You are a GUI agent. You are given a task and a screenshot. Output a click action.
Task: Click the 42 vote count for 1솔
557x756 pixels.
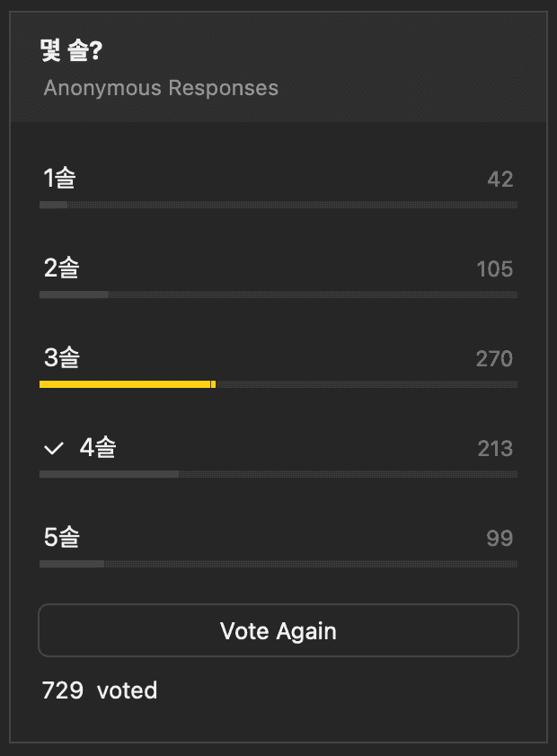click(x=500, y=180)
